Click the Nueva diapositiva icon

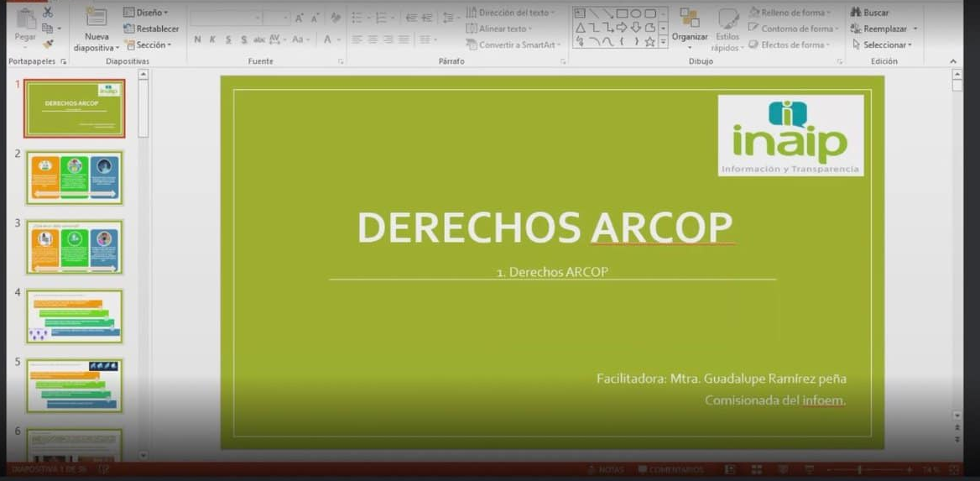(x=96, y=18)
